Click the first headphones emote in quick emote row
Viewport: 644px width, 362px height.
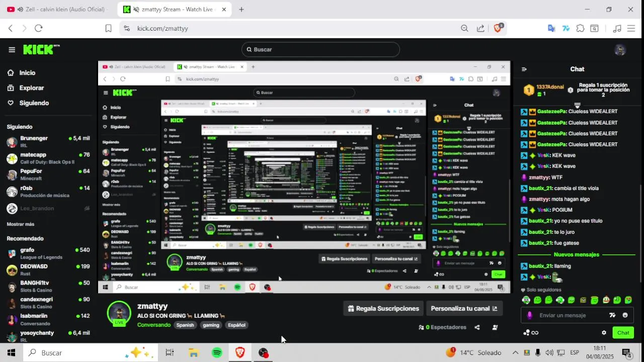click(526, 300)
